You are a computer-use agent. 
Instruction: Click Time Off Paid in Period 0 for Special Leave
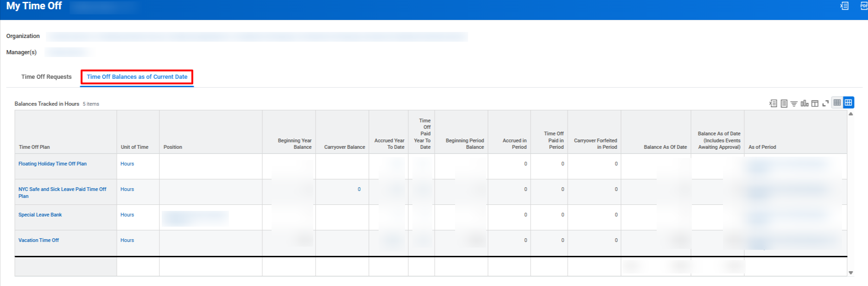click(x=563, y=215)
